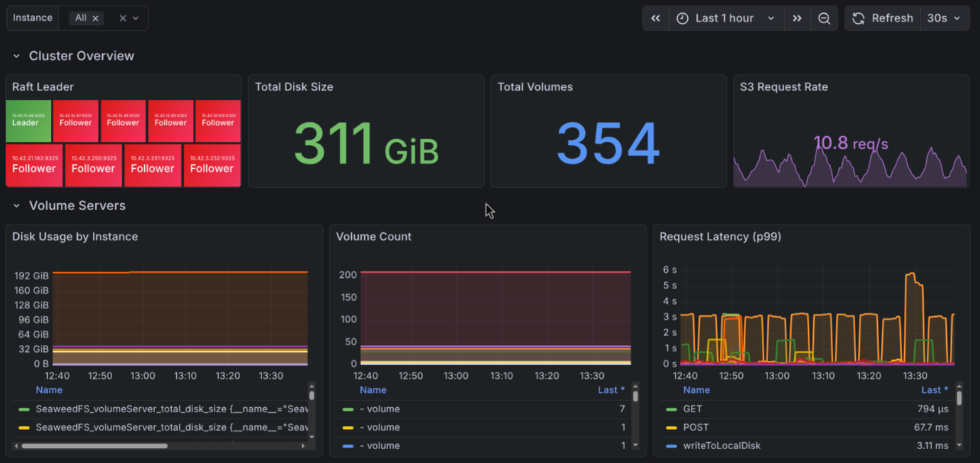Remove the All value chip from Instance filter

pos(95,18)
